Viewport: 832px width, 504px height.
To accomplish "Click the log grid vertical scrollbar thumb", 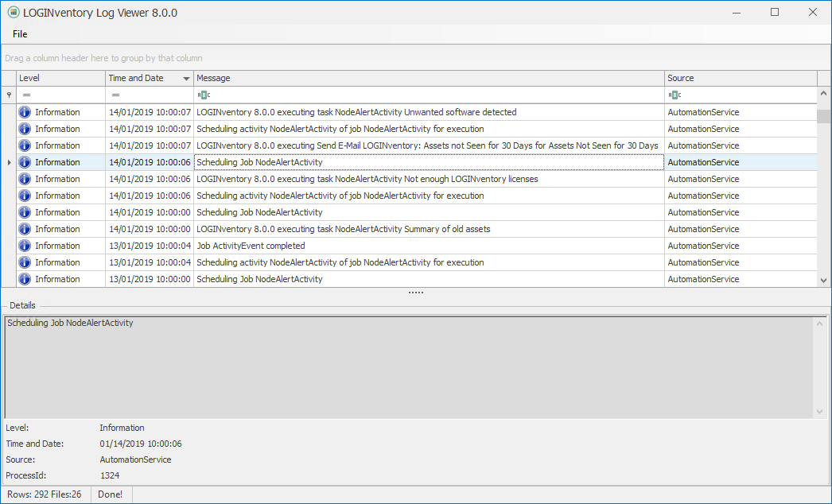I will coord(823,116).
